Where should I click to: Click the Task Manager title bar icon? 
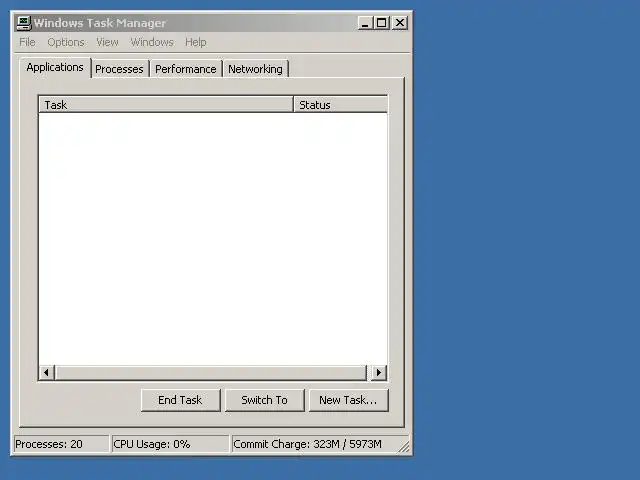(24, 23)
